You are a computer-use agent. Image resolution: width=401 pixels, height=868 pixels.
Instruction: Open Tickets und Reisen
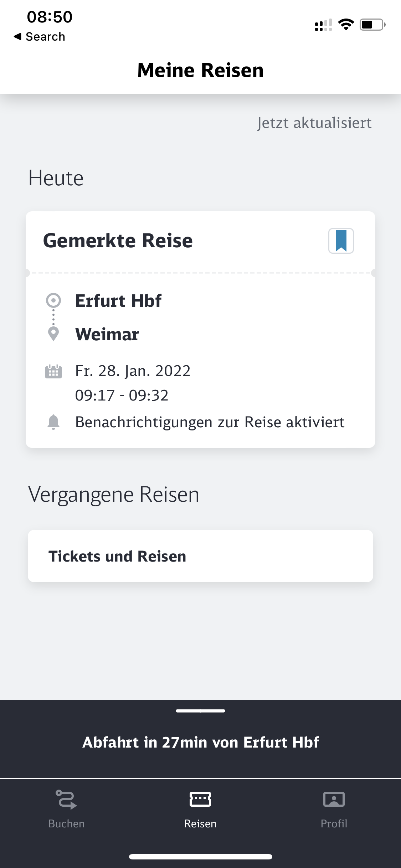click(x=200, y=556)
